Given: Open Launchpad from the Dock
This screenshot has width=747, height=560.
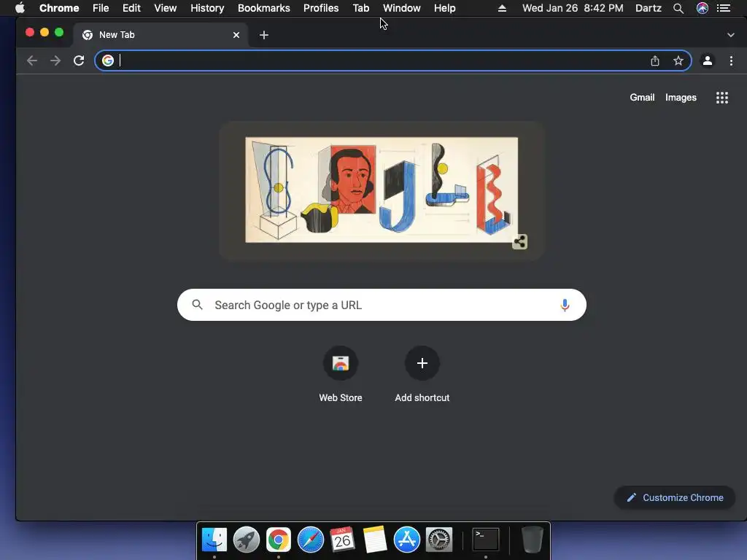Looking at the screenshot, I should (x=247, y=540).
